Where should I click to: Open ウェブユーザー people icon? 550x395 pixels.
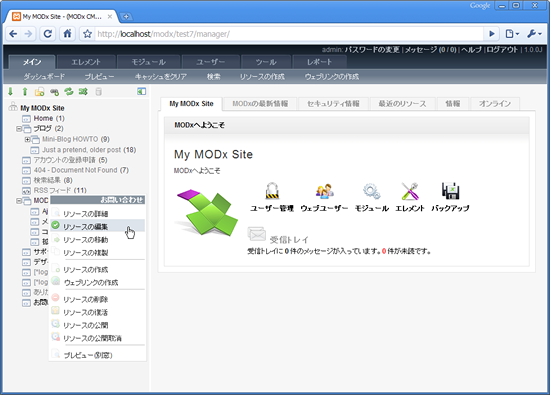coord(324,191)
